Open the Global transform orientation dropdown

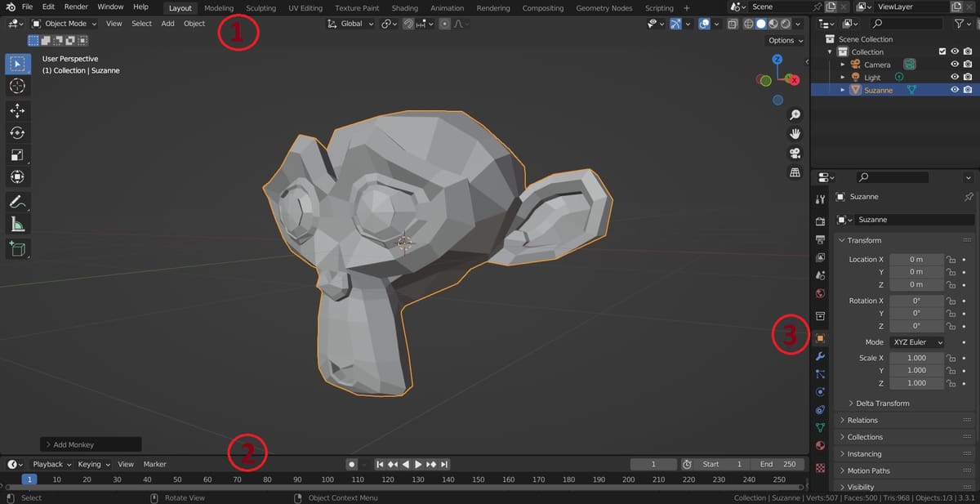click(350, 24)
